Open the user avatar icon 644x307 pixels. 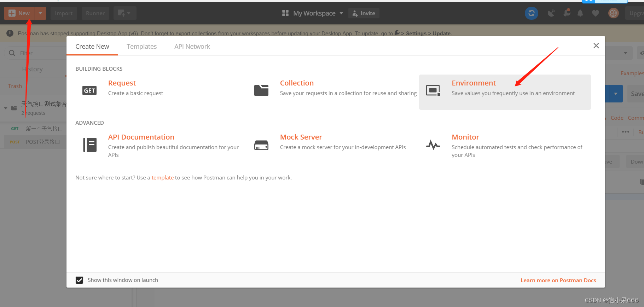tap(614, 13)
